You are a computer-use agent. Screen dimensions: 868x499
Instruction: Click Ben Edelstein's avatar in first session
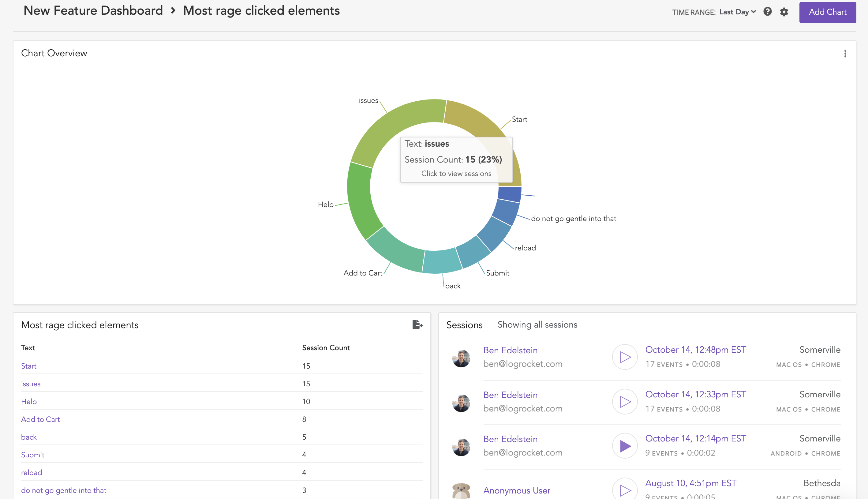[x=461, y=358]
